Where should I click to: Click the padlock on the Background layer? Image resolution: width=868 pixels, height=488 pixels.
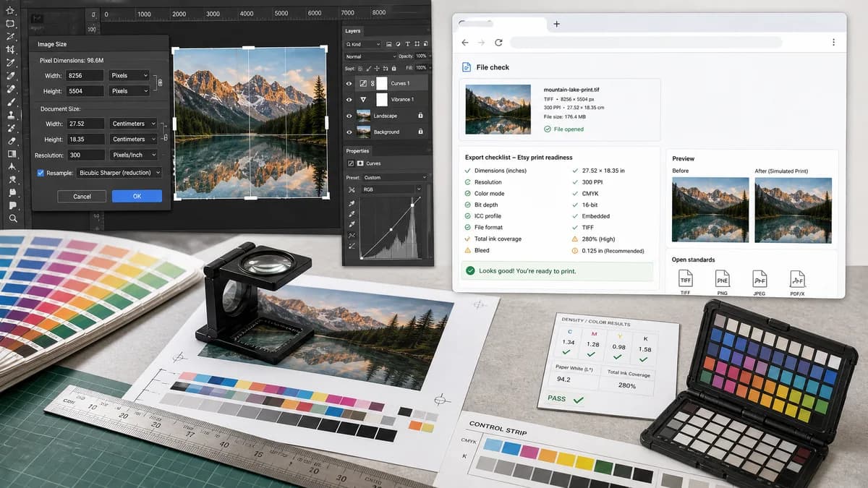(x=420, y=132)
